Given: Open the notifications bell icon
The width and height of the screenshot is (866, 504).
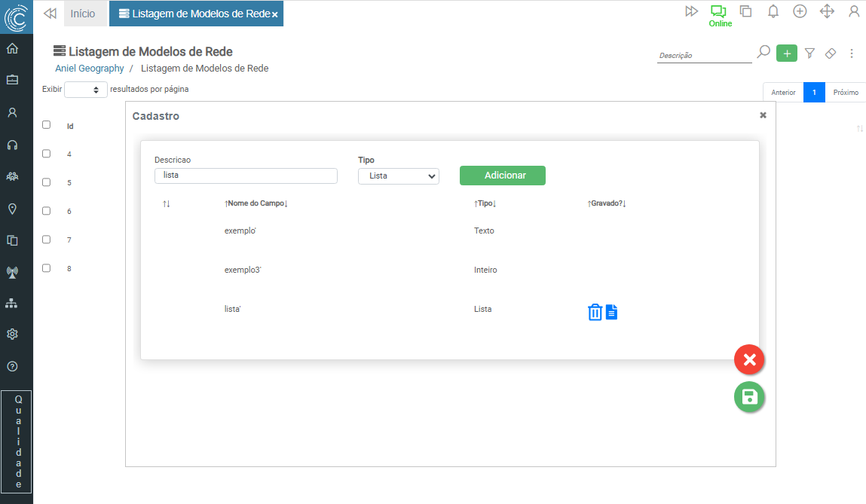Looking at the screenshot, I should (x=773, y=11).
